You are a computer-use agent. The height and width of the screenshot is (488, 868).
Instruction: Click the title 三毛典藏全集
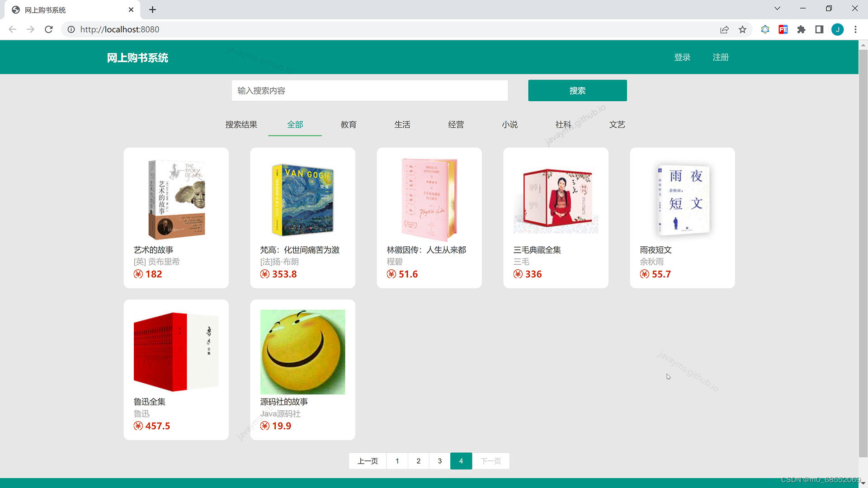point(537,250)
